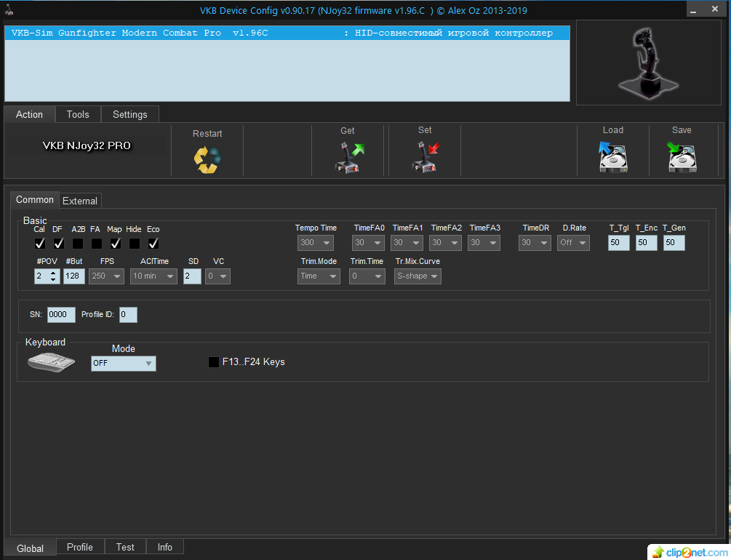Switch to the Settings tab
This screenshot has height=560, width=731.
pos(130,114)
